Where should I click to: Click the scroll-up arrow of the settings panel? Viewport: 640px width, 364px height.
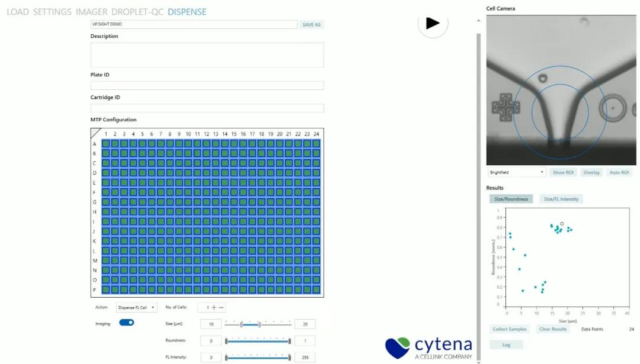478,21
